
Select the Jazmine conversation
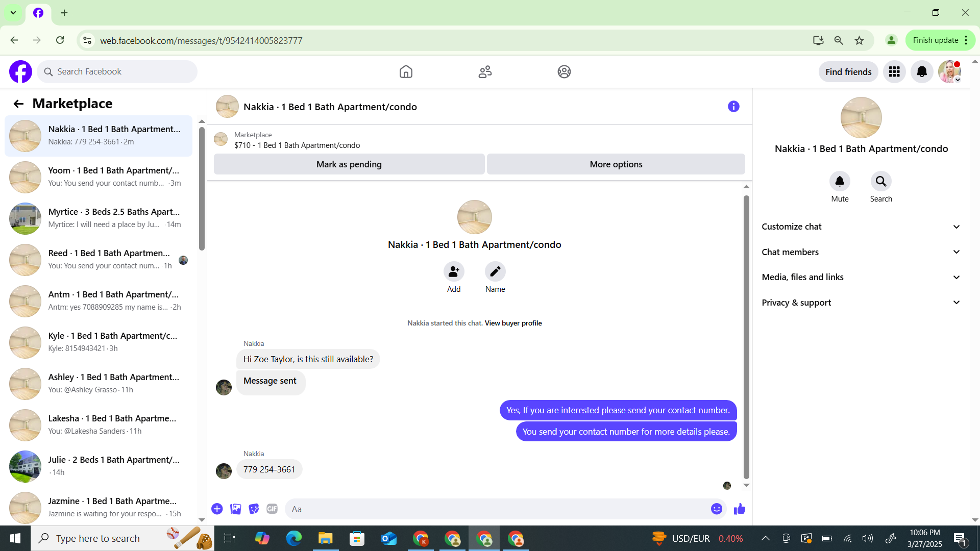[x=99, y=508]
